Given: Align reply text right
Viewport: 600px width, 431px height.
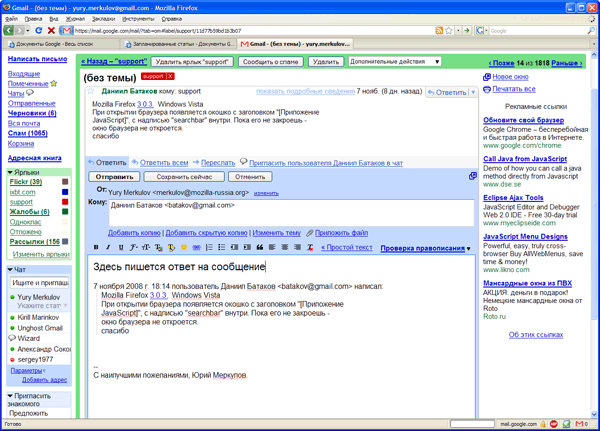Looking at the screenshot, I should click(297, 247).
